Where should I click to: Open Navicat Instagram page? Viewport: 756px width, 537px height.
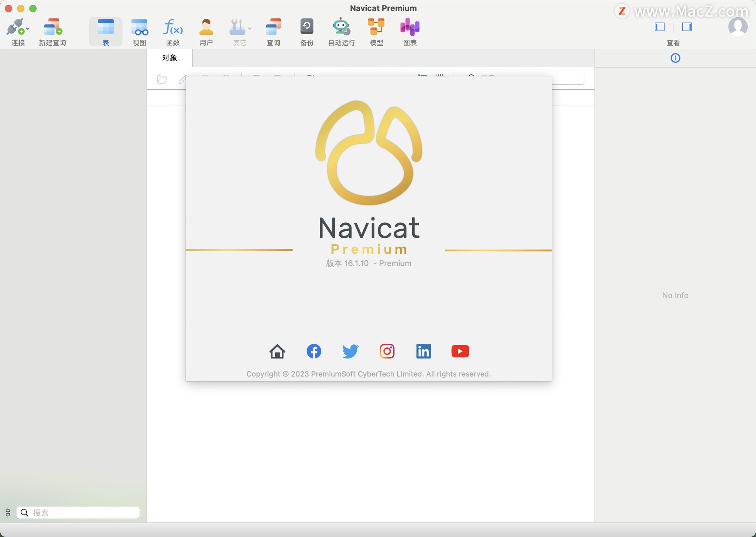(387, 351)
